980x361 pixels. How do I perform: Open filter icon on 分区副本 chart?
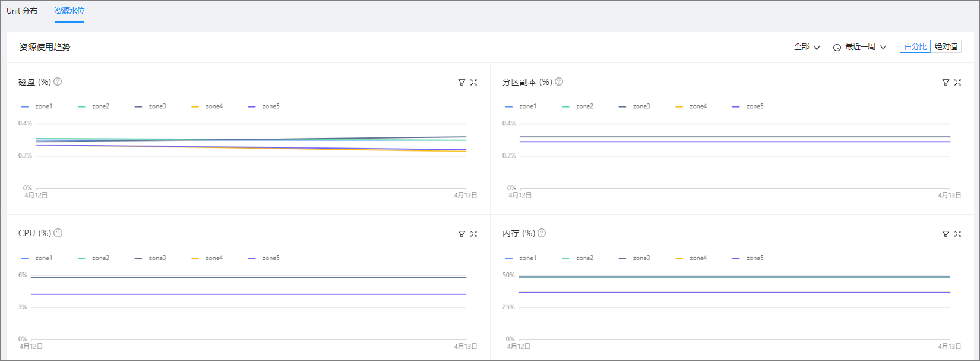tap(946, 83)
